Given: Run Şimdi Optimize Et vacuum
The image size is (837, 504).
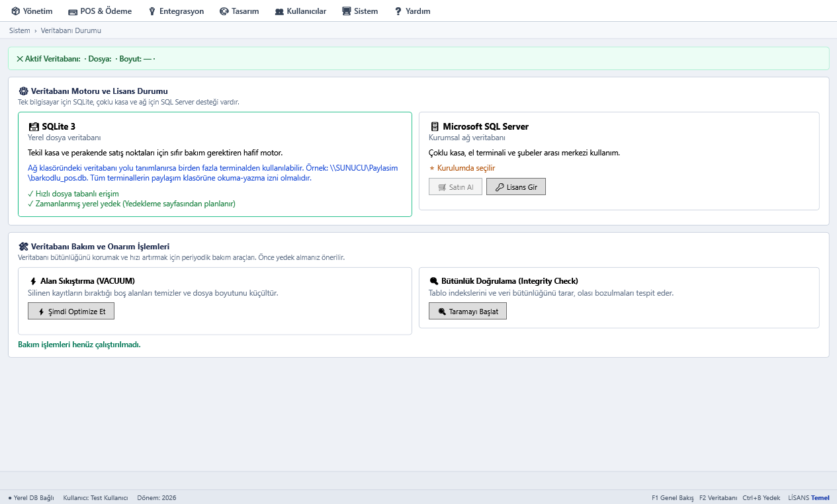Looking at the screenshot, I should (x=71, y=311).
